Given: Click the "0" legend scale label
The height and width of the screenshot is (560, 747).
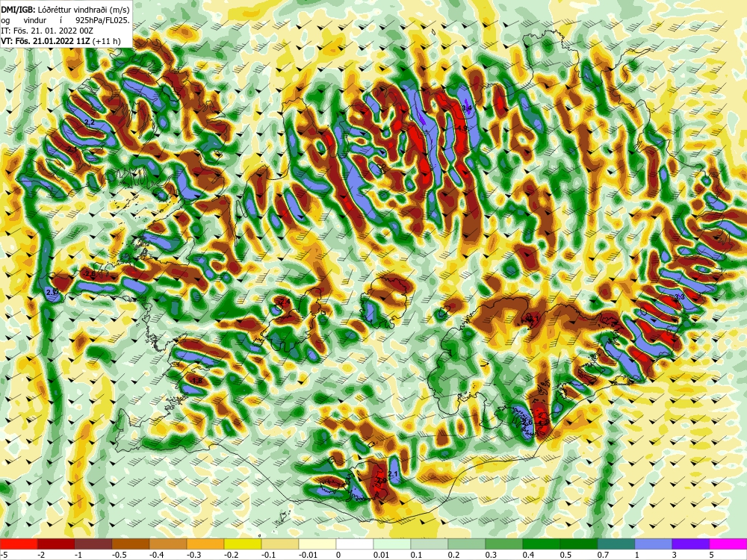Looking at the screenshot, I should point(338,555).
